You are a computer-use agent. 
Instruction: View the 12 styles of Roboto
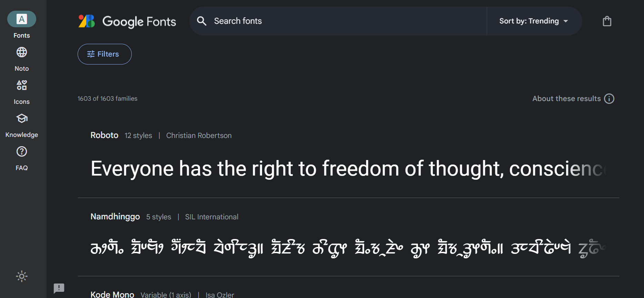click(x=138, y=135)
